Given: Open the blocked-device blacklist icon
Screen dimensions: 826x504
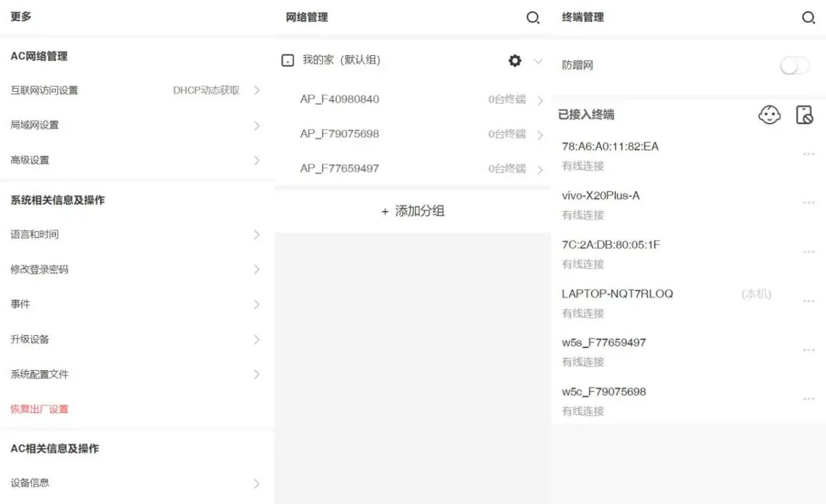Looking at the screenshot, I should click(805, 115).
